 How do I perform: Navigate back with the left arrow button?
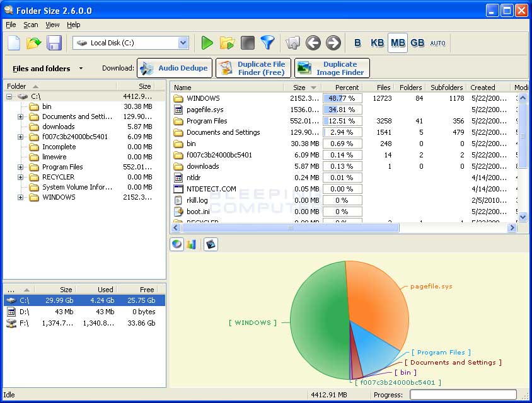(x=313, y=43)
